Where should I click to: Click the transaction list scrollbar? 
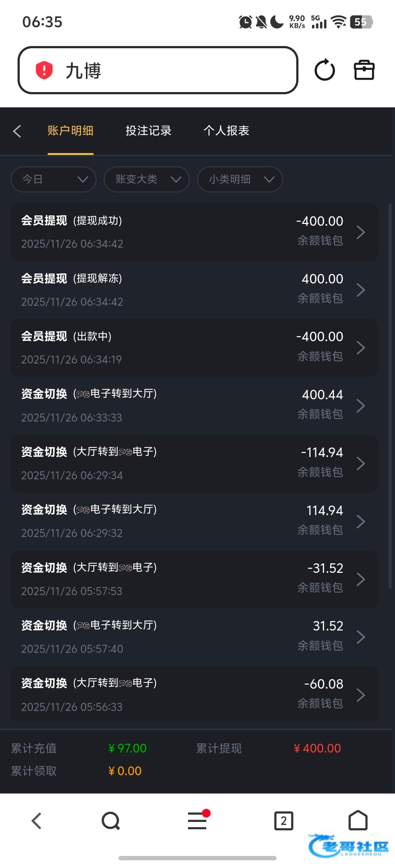pyautogui.click(x=390, y=395)
